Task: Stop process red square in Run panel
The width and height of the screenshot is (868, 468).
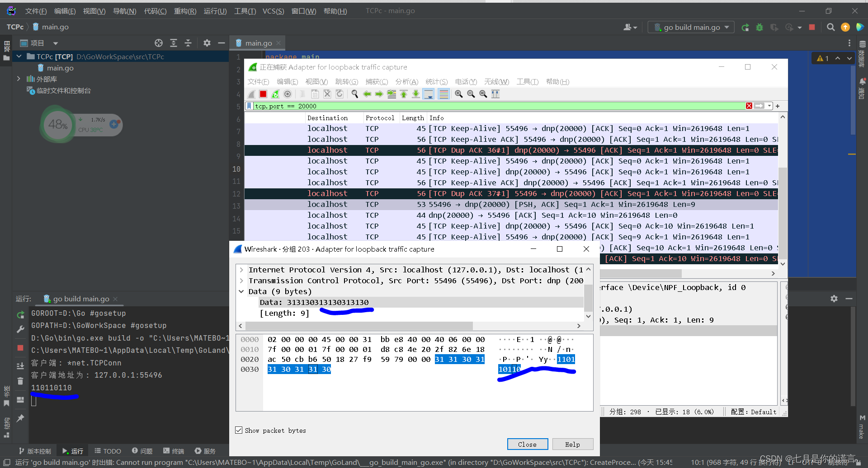Action: click(20, 348)
